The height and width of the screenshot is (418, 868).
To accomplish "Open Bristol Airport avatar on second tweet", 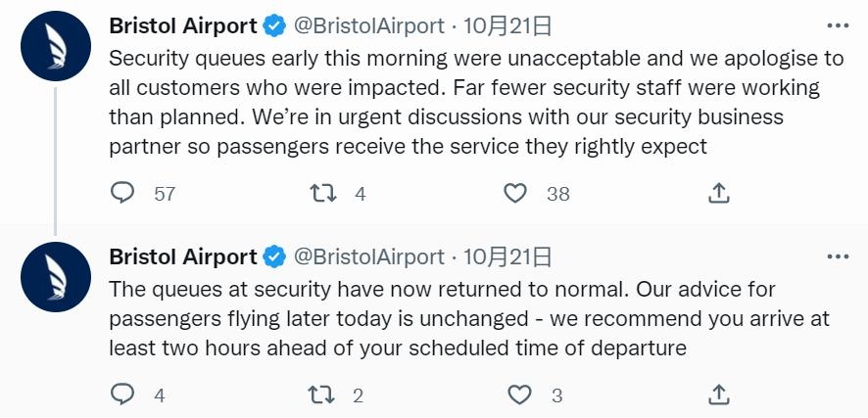I will [56, 276].
